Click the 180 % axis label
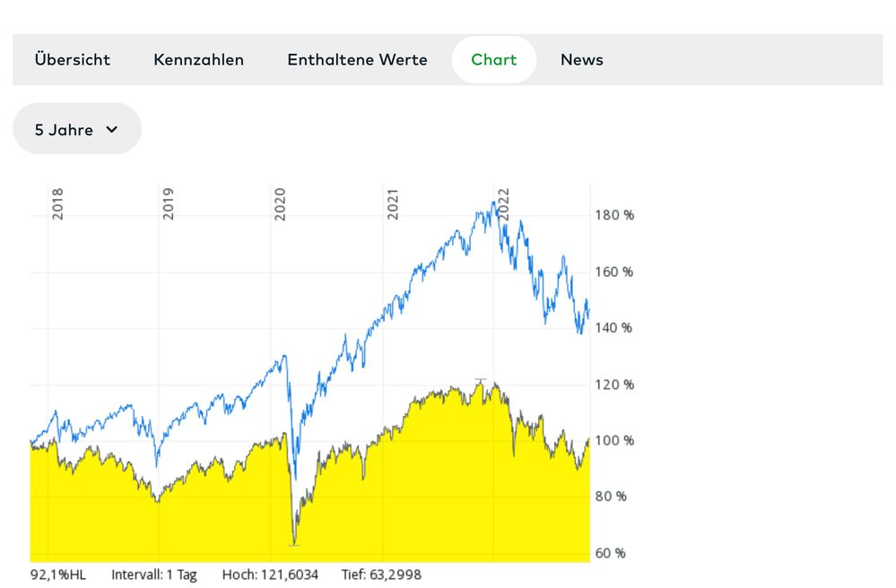The height and width of the screenshot is (588, 896). point(614,215)
